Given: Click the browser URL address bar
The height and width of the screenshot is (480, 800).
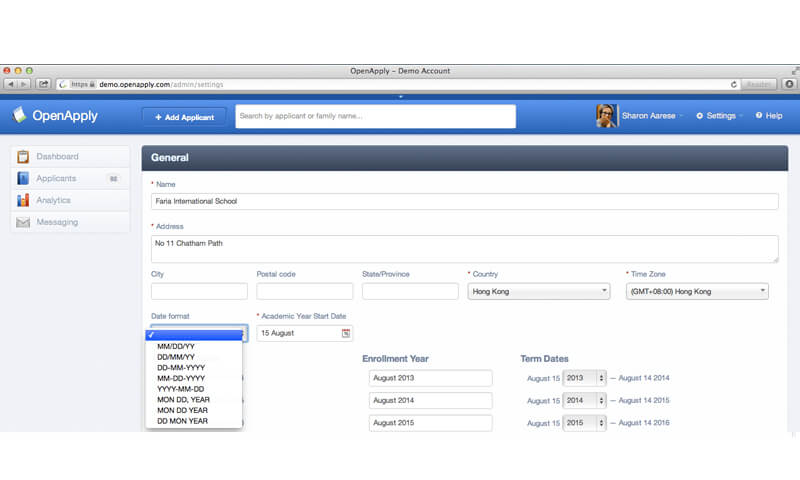Looking at the screenshot, I should pos(398,84).
